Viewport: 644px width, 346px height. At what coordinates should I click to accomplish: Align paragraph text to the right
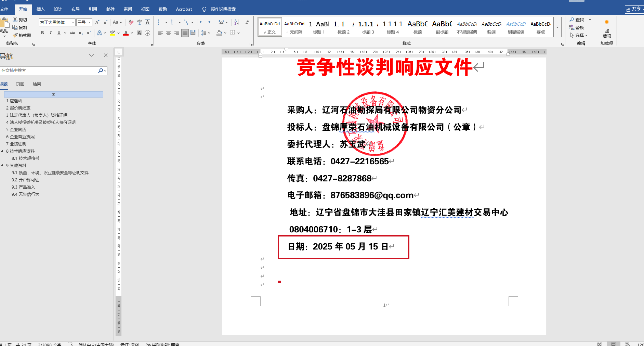(176, 33)
